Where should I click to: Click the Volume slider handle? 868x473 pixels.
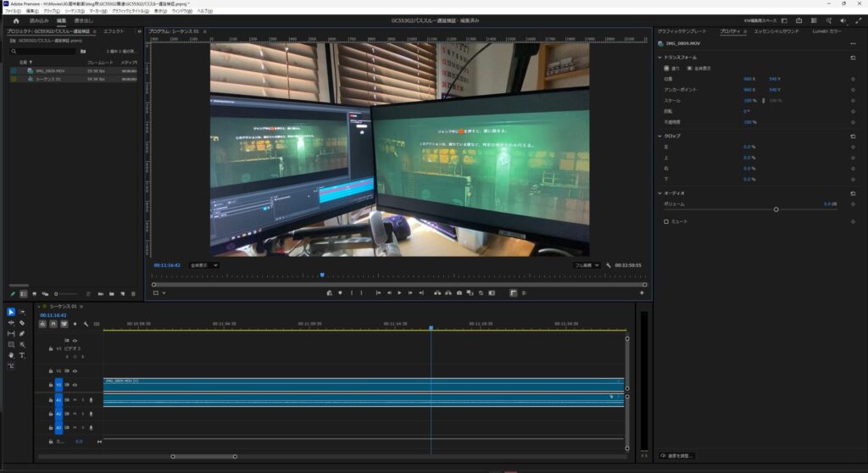tap(776, 209)
